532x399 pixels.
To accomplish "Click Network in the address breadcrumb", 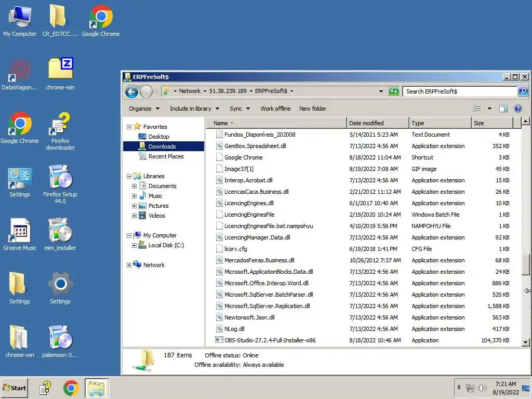I will 190,91.
